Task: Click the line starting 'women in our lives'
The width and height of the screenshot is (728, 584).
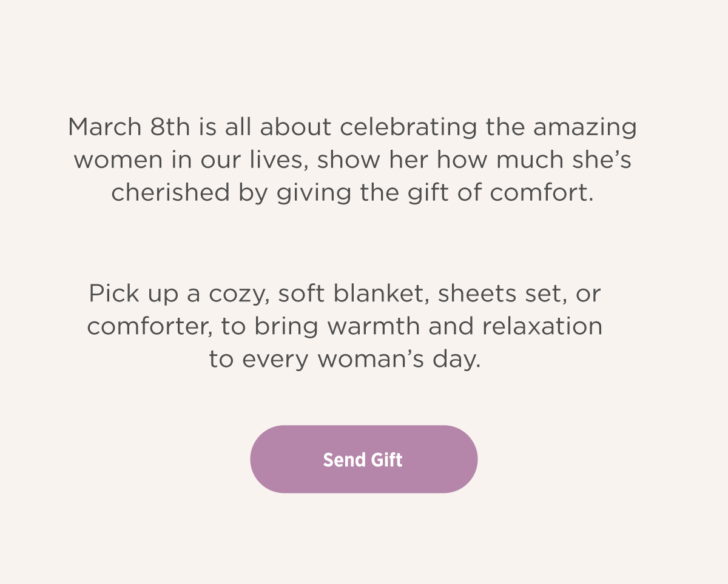Action: tap(352, 160)
